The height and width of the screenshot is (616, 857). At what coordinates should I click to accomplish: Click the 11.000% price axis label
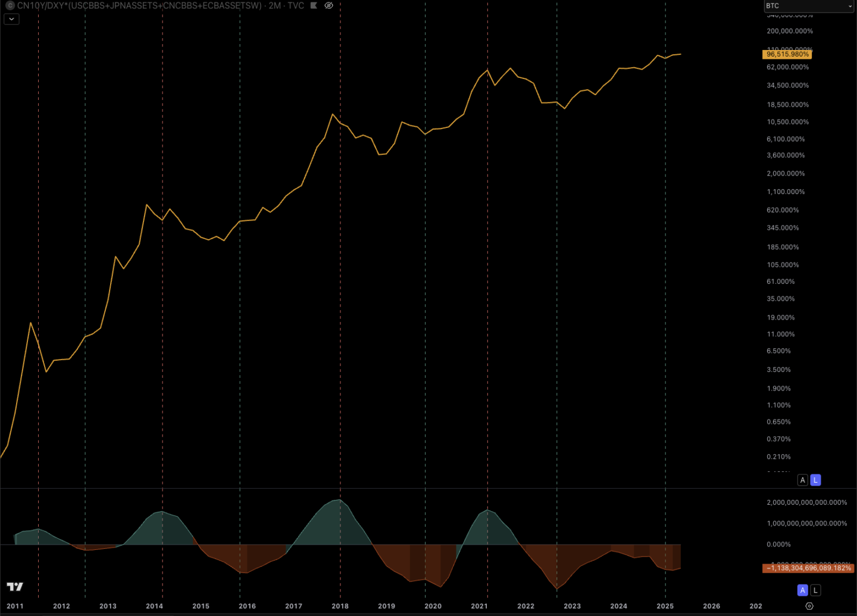[x=781, y=334]
